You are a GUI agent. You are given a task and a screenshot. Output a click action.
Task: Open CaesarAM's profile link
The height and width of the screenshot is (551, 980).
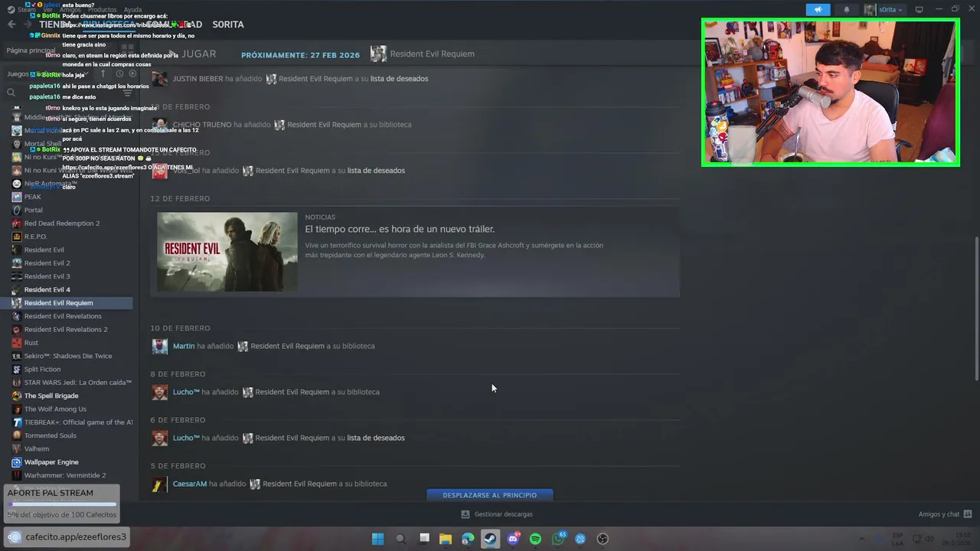tap(190, 484)
